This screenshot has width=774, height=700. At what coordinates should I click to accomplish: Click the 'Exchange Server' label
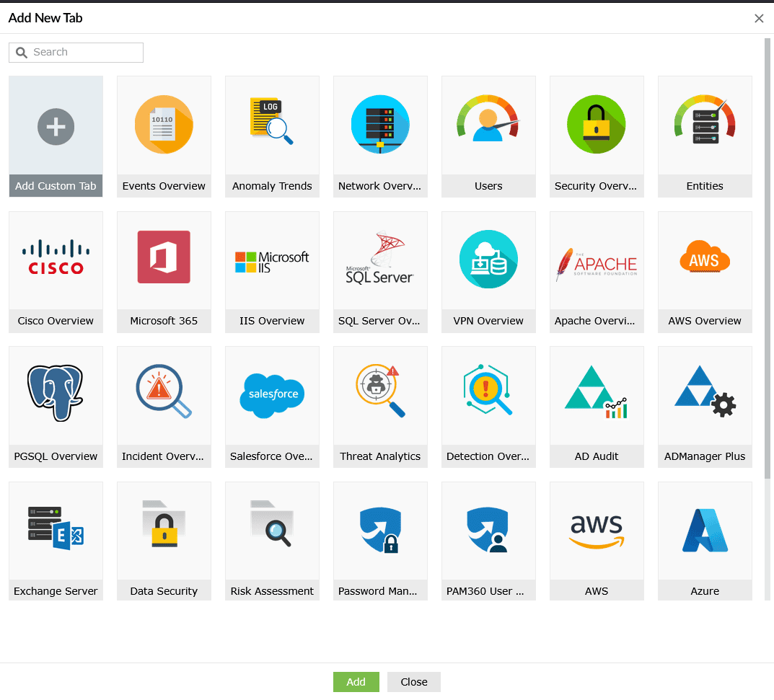pyautogui.click(x=56, y=591)
